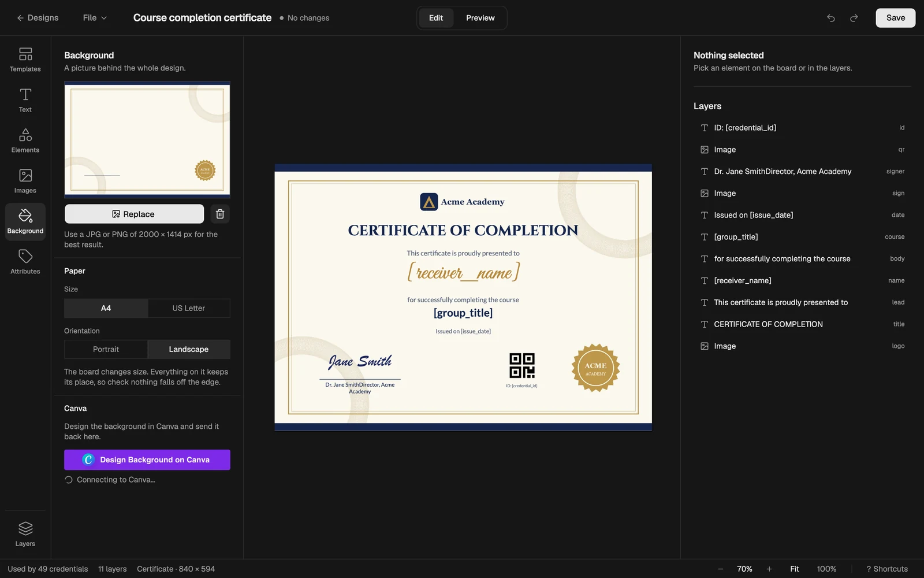
Task: Open the Images sidebar panel
Action: click(25, 181)
